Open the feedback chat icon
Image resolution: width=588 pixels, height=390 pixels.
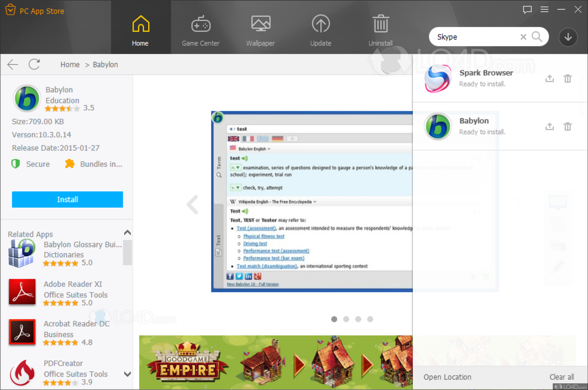527,10
